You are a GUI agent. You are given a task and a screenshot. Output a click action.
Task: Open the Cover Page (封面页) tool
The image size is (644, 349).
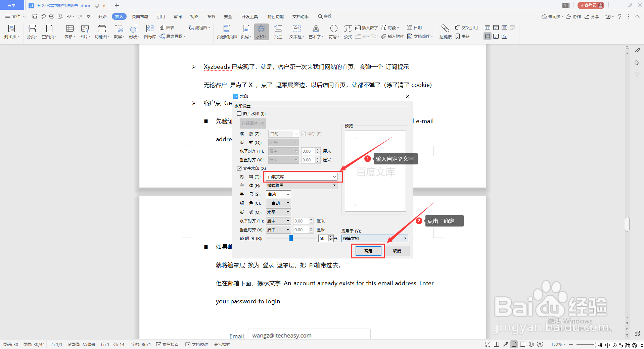click(x=11, y=32)
